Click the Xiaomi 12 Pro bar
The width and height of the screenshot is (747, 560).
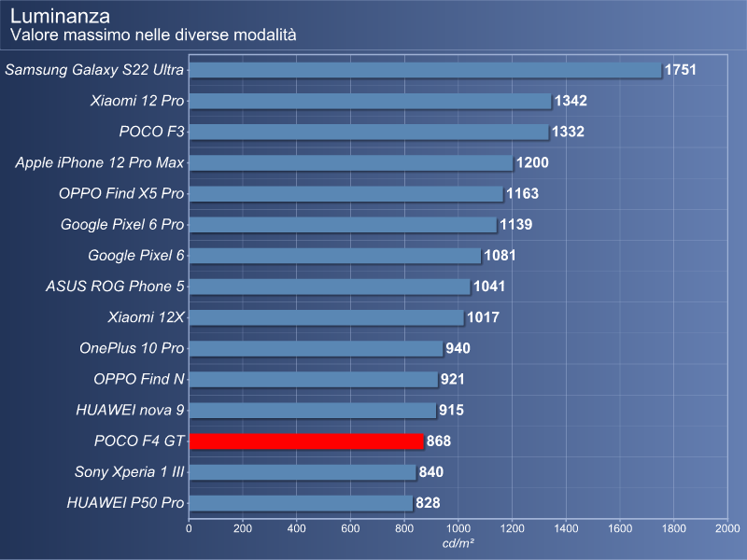click(x=370, y=101)
